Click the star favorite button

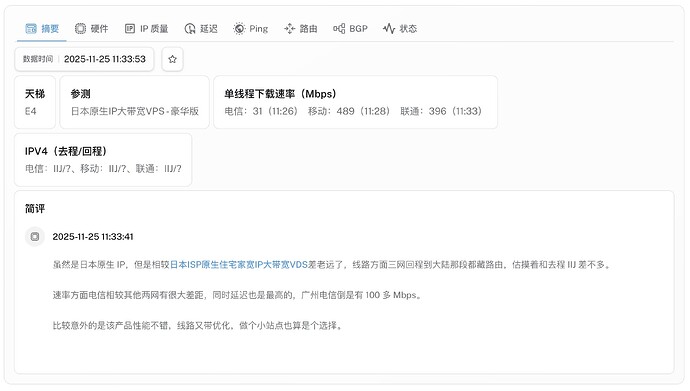pyautogui.click(x=172, y=59)
